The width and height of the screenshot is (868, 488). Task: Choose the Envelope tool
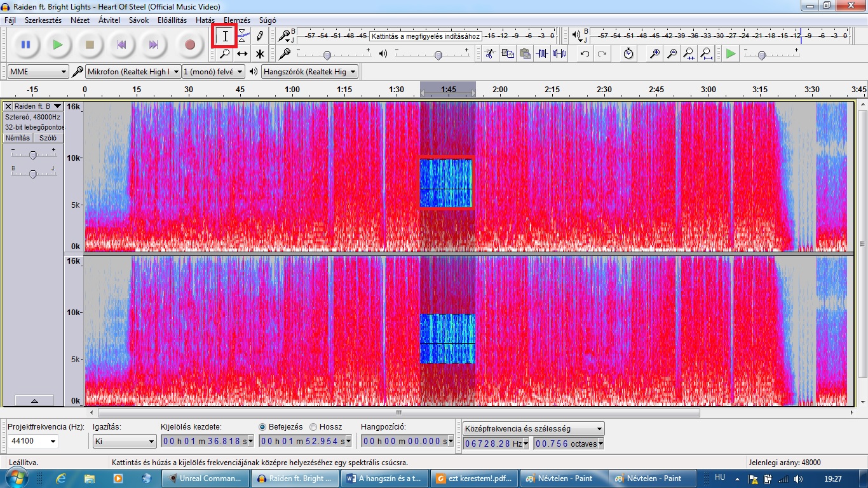(242, 36)
